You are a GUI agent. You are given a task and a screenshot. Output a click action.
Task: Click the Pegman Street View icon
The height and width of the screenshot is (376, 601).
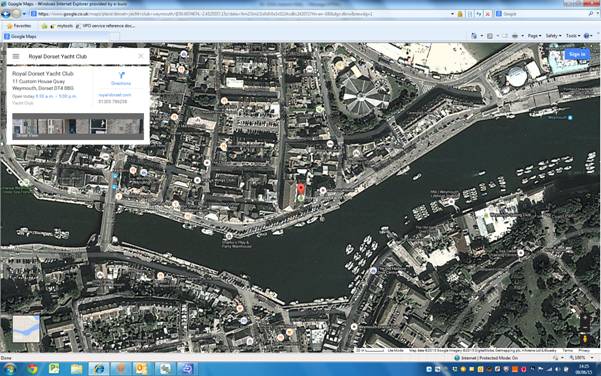coord(585,340)
